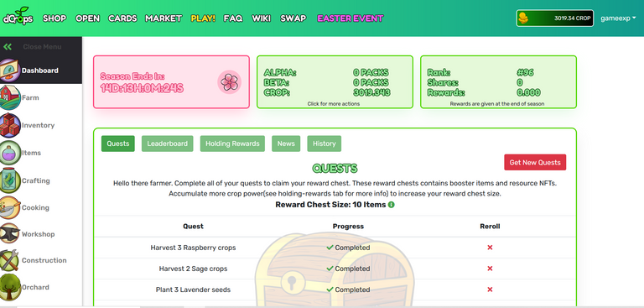This screenshot has width=644, height=308.
Task: Open the OPEN packs menu
Action: coord(87,18)
